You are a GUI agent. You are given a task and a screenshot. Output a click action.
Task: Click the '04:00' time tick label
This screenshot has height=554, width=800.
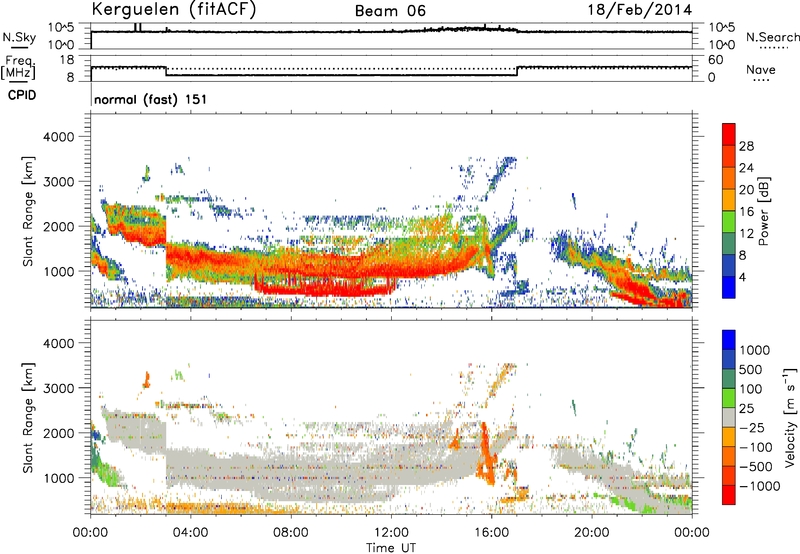tap(190, 533)
